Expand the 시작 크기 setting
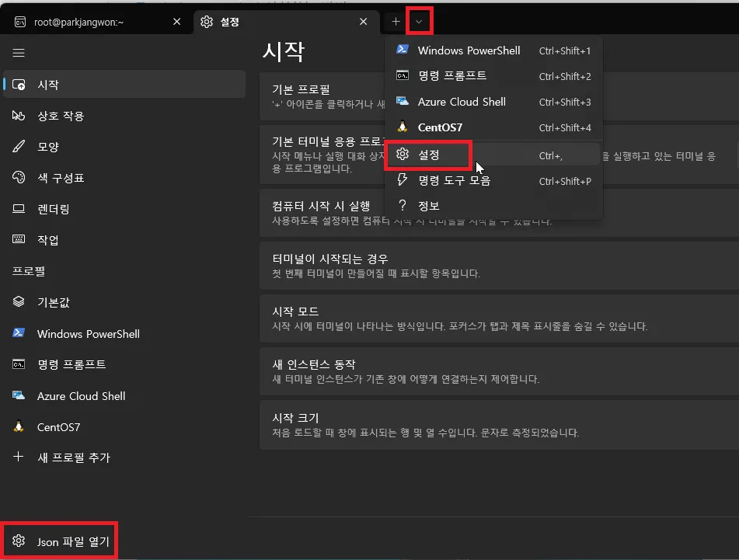Image resolution: width=739 pixels, height=560 pixels. pyautogui.click(x=499, y=425)
